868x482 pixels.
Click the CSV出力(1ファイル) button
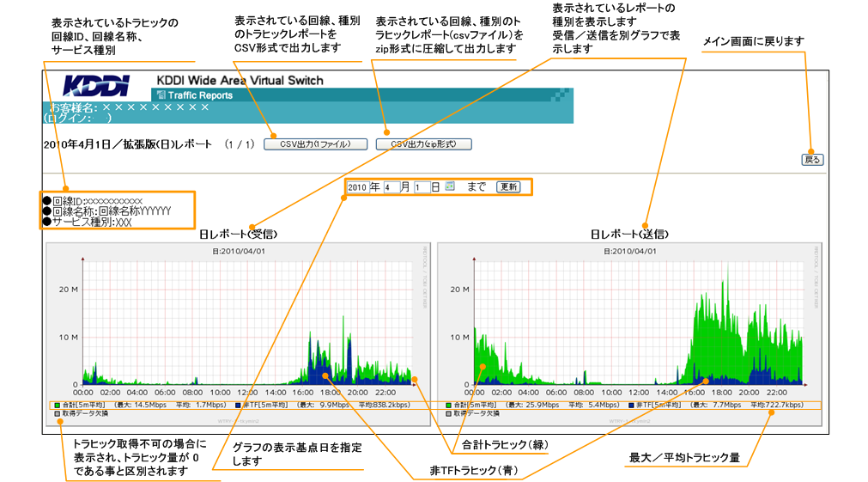(316, 144)
